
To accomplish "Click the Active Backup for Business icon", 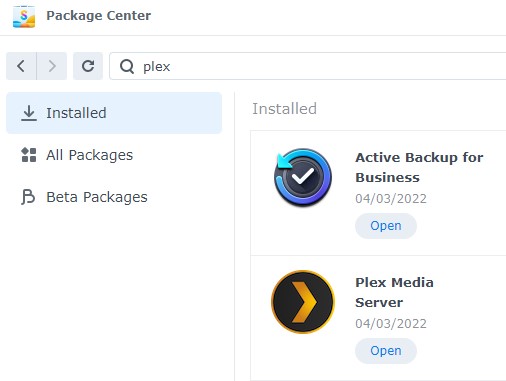I will pos(303,177).
